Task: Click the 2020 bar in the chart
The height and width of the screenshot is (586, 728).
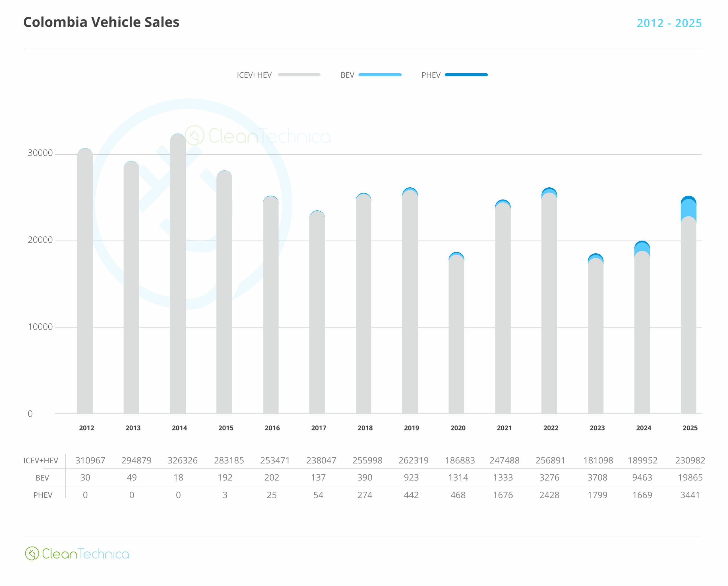Action: coord(456,337)
